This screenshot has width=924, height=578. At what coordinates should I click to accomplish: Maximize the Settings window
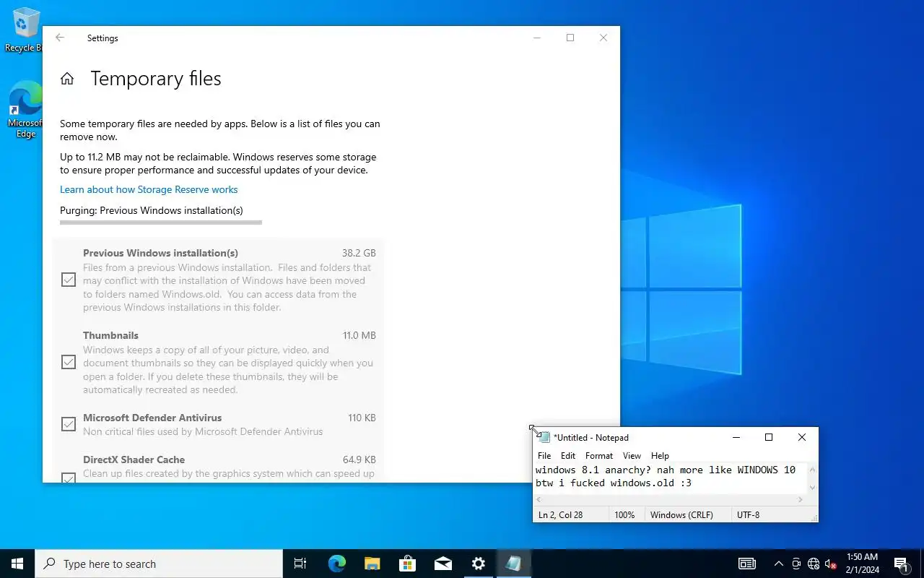point(570,38)
